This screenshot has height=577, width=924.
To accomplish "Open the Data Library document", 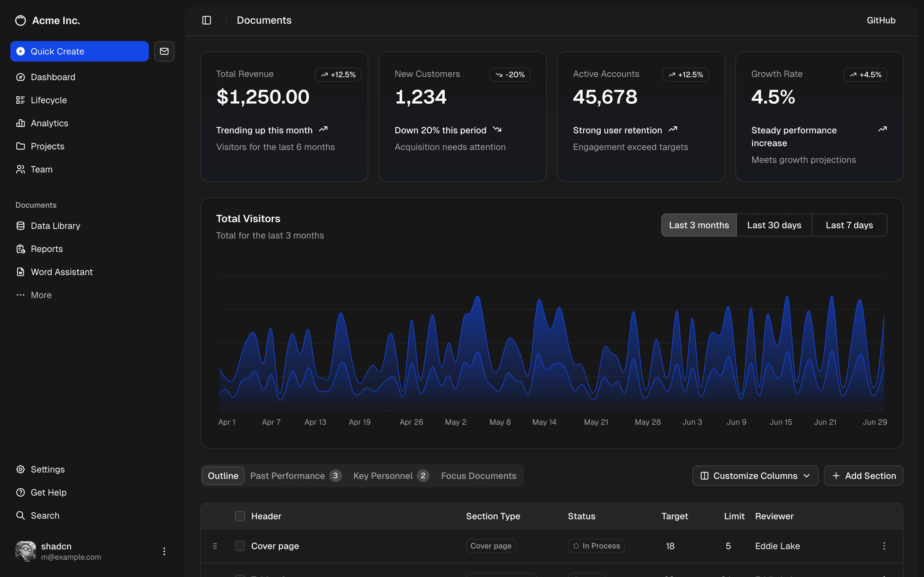I will pyautogui.click(x=56, y=226).
